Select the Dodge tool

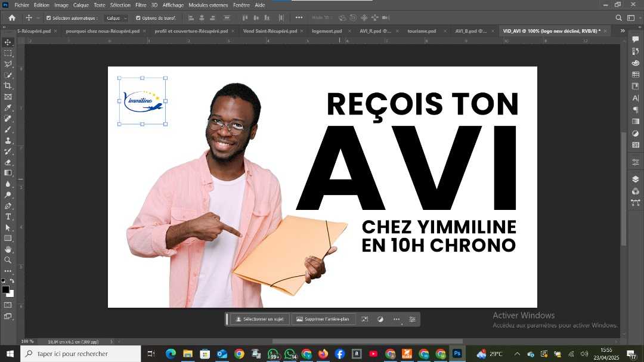point(8,195)
